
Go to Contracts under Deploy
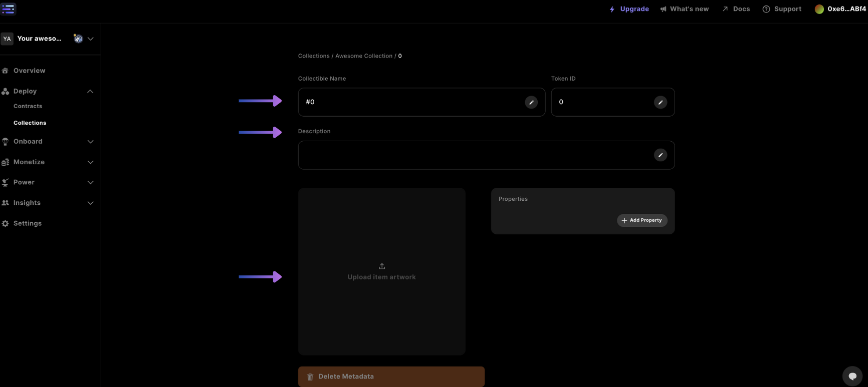28,106
